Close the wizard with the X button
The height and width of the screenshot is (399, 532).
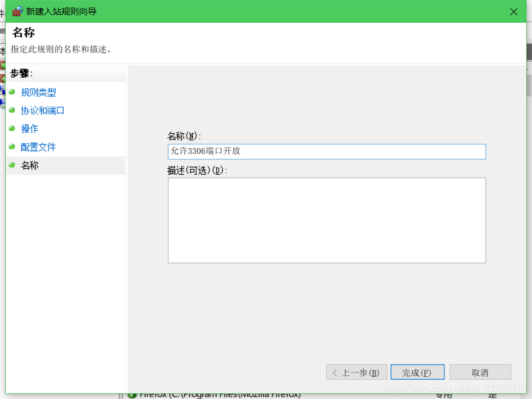pos(513,11)
